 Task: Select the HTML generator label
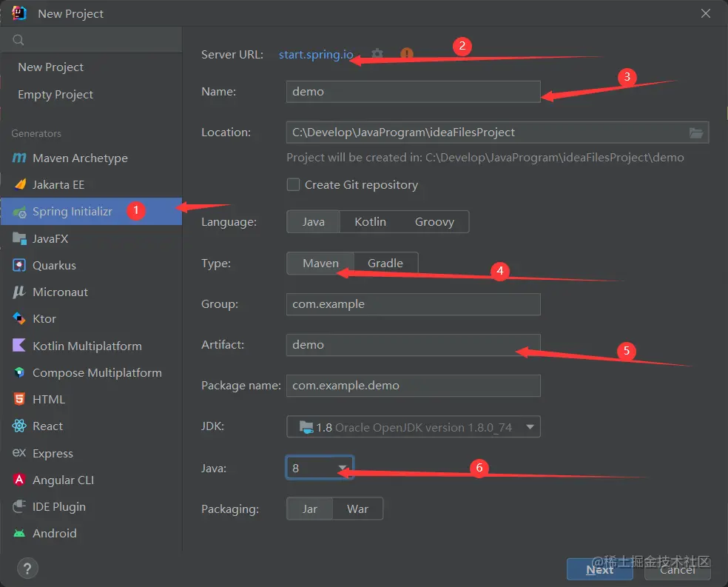(x=49, y=400)
